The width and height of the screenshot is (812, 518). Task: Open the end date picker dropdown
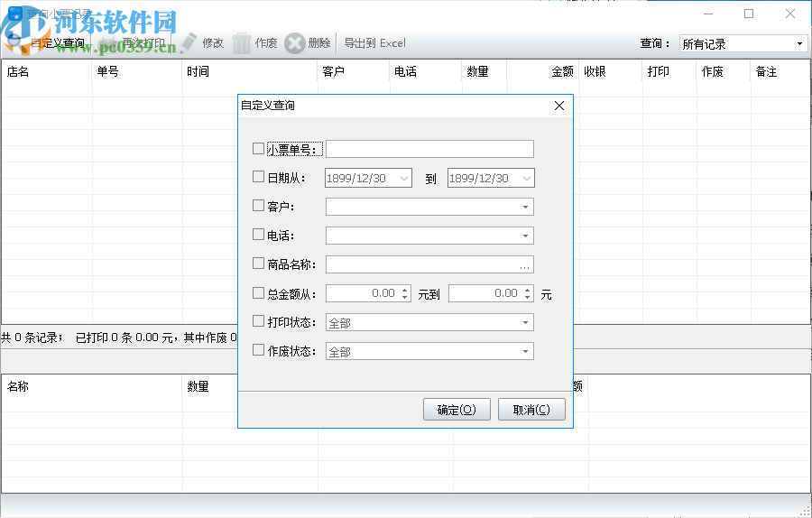[527, 178]
